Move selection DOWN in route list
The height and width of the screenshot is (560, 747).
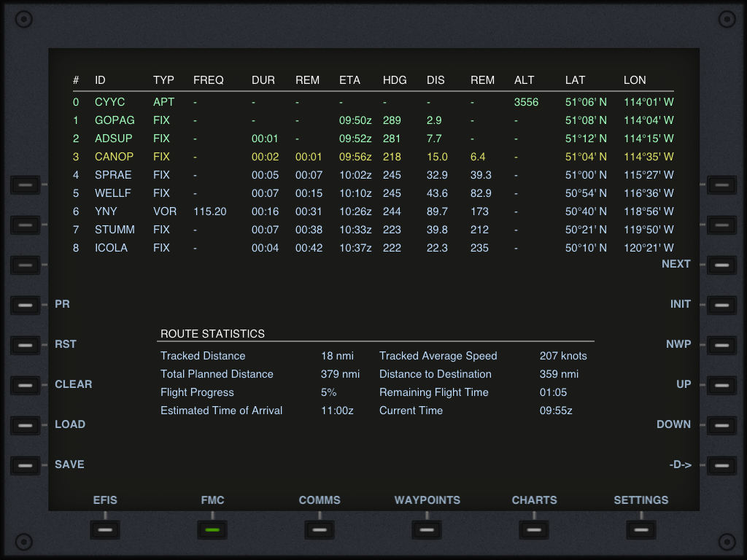tap(673, 424)
